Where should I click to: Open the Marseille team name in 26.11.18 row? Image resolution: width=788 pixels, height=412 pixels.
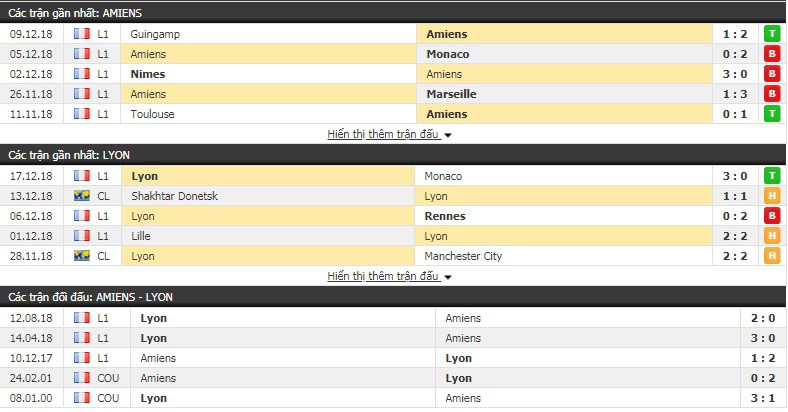coord(451,94)
